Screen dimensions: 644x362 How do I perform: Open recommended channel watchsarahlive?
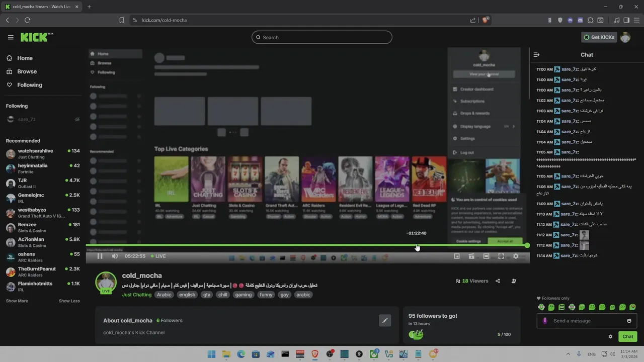42,154
